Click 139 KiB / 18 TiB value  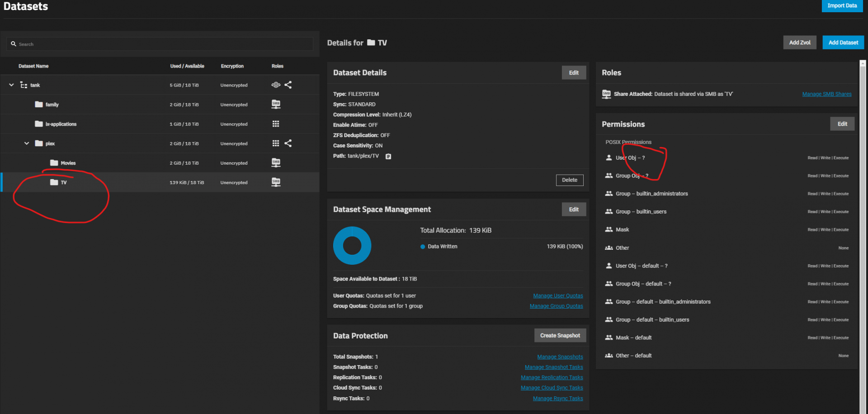pyautogui.click(x=187, y=183)
